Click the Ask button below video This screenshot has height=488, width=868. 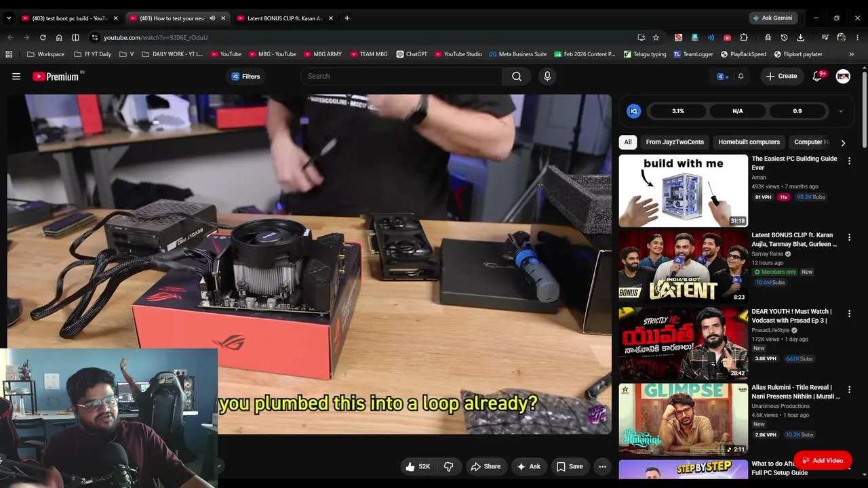528,466
